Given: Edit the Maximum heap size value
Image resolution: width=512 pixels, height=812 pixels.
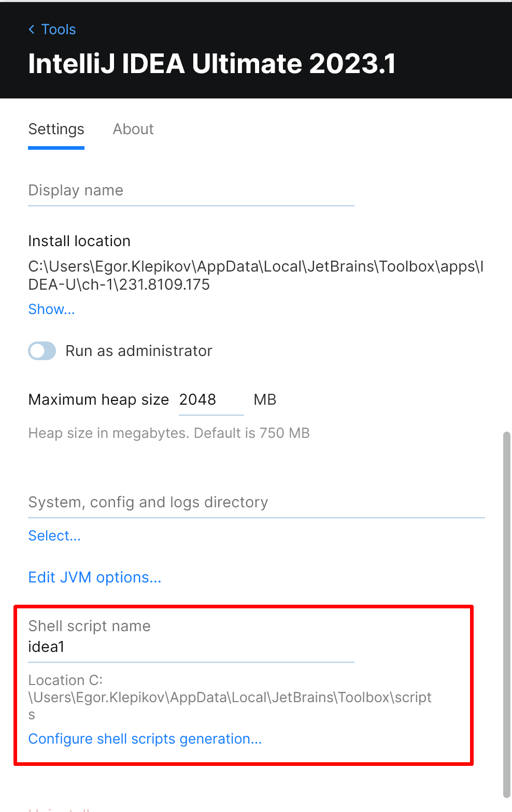Looking at the screenshot, I should click(211, 400).
